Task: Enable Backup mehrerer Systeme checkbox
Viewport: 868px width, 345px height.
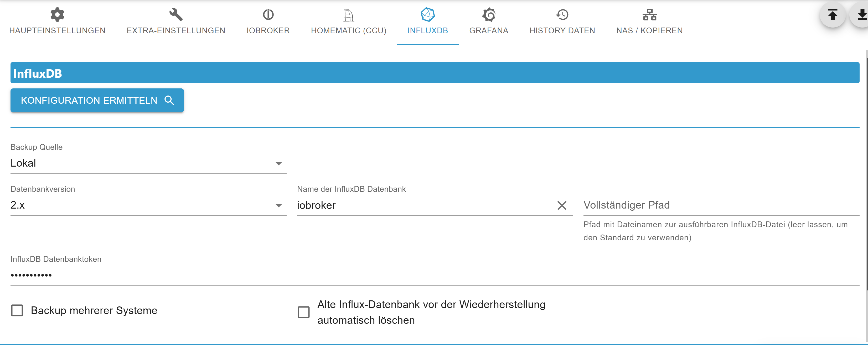Action: point(17,310)
